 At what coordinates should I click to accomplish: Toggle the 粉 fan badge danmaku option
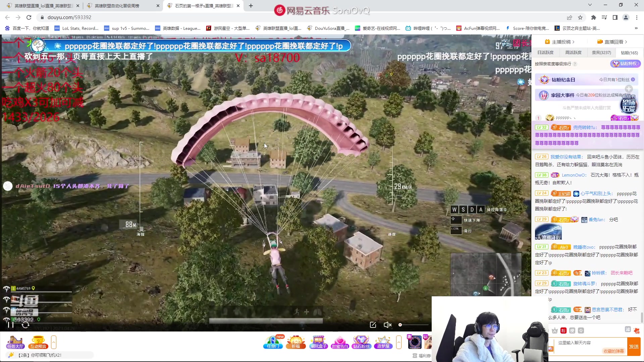(x=563, y=331)
